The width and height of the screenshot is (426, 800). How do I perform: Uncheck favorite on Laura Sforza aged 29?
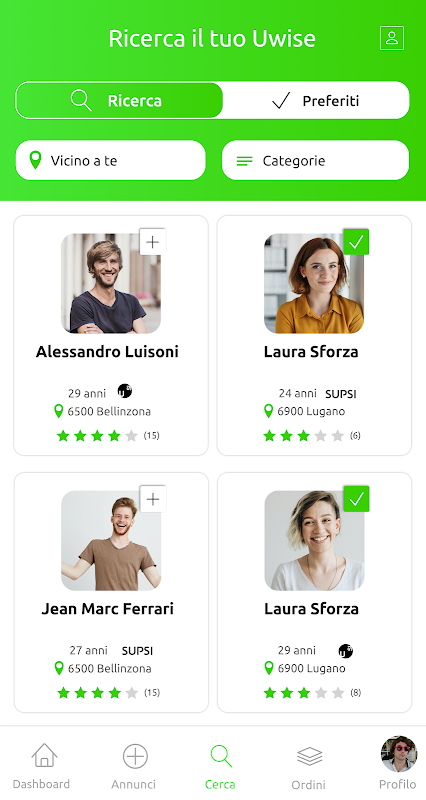click(356, 499)
